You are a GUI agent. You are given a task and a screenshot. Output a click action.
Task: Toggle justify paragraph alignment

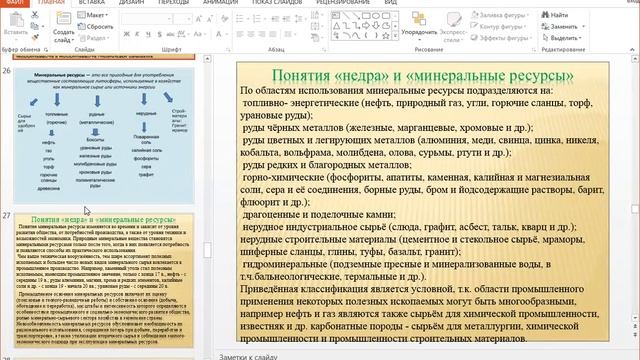click(273, 34)
